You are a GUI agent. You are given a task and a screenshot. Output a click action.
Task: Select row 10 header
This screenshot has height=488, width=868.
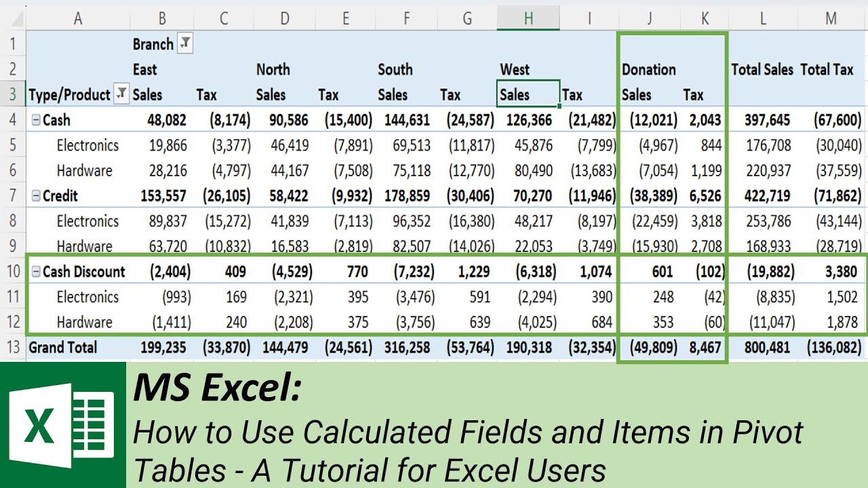tap(13, 272)
